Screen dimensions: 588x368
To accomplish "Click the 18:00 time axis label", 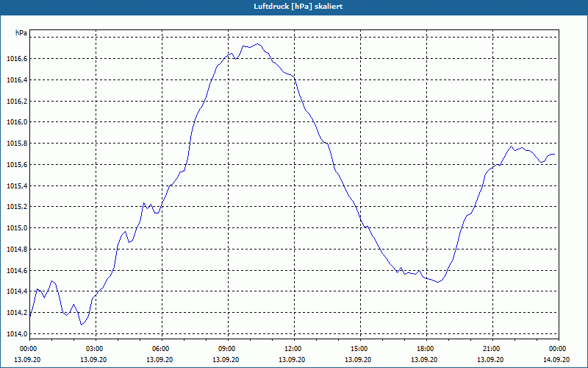I will [426, 349].
